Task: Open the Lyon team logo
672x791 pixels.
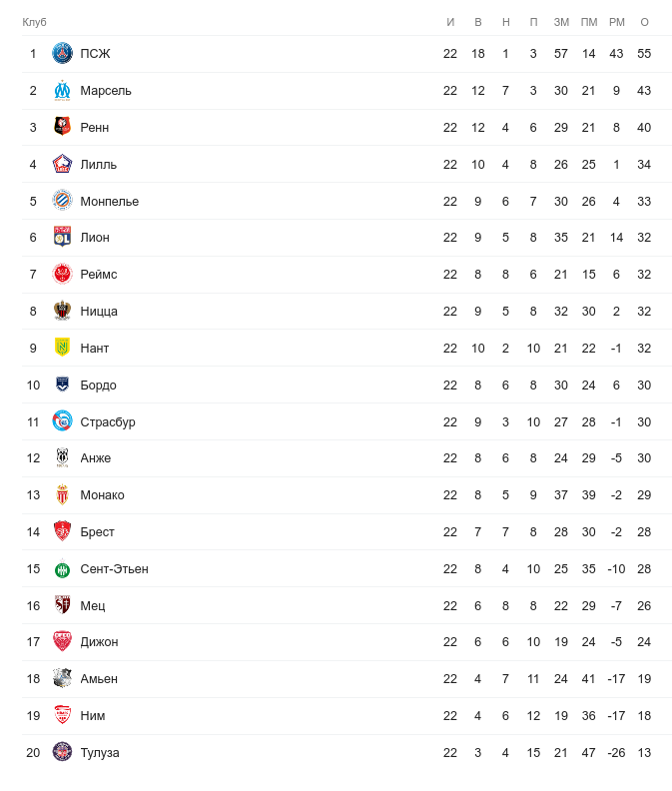Action: [62, 238]
